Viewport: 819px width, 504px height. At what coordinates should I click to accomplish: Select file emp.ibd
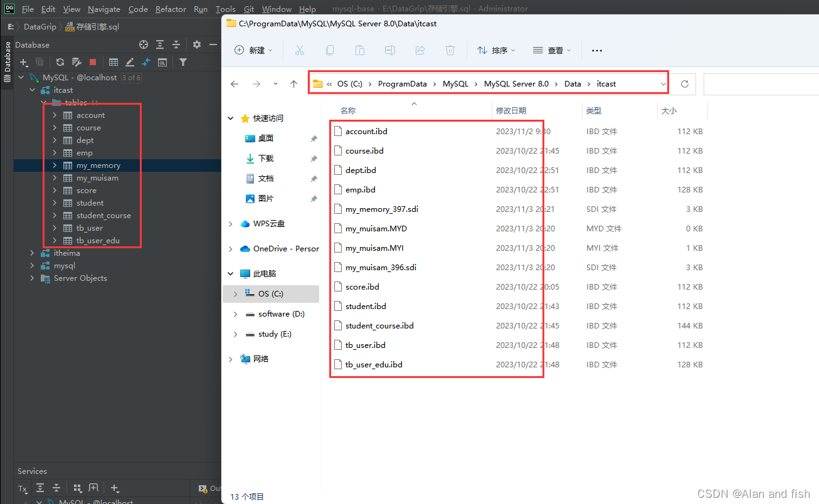(361, 190)
